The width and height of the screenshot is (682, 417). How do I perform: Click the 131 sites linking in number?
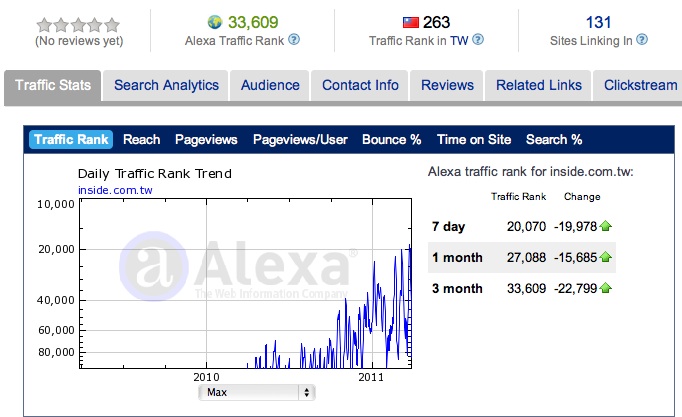tap(598, 22)
